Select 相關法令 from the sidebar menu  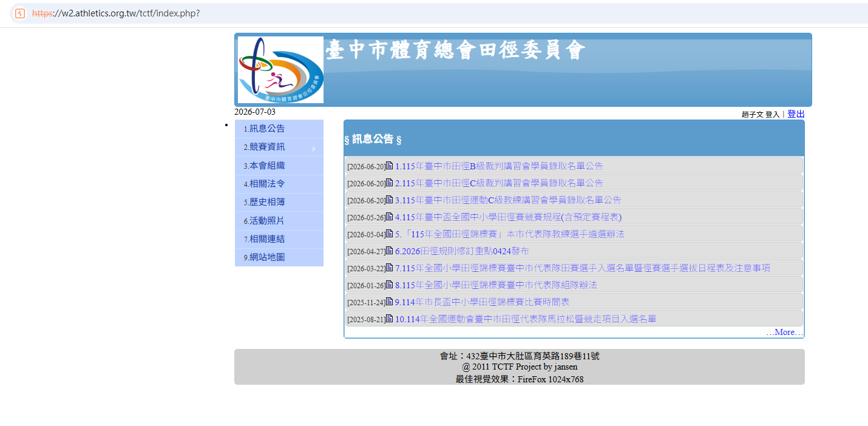279,184
